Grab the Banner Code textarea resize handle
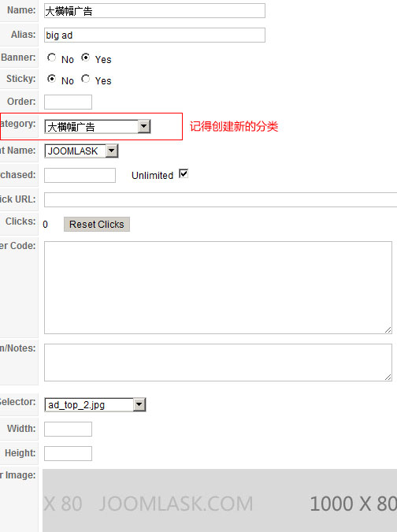Viewport: 397px width, 532px height. pyautogui.click(x=388, y=330)
